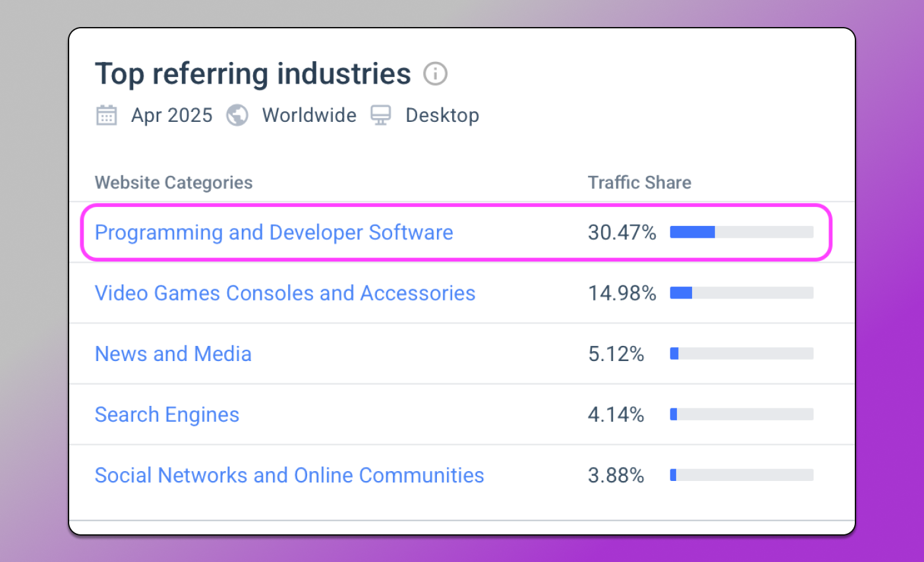Screen dimensions: 924x562
Task: Click the Top referring industries heading
Action: click(252, 74)
